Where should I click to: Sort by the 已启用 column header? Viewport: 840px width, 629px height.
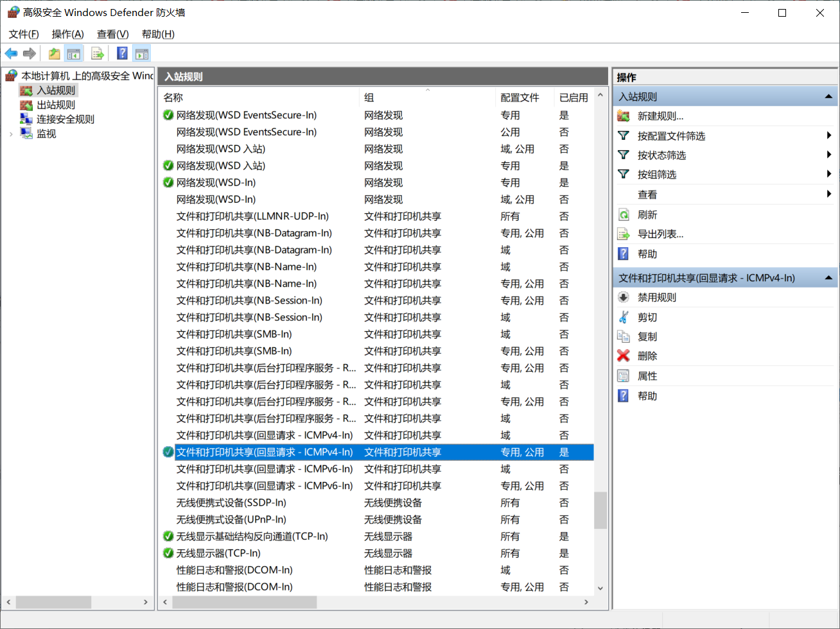point(574,98)
